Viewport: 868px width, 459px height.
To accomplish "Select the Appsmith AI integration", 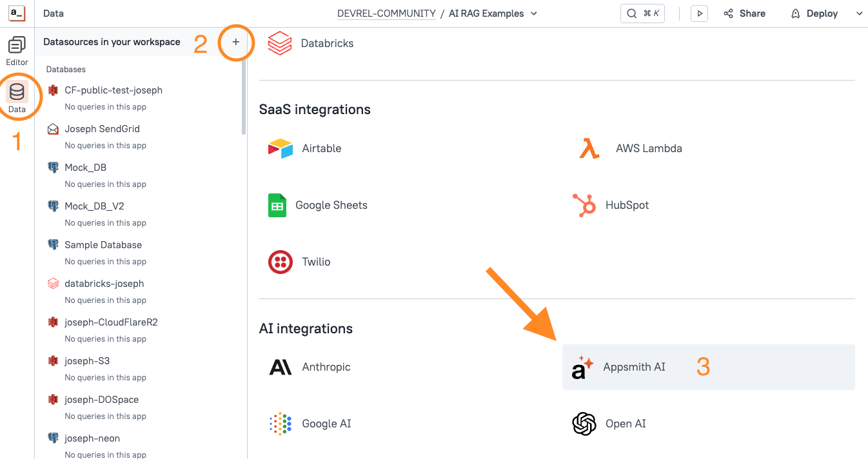I will (x=635, y=366).
